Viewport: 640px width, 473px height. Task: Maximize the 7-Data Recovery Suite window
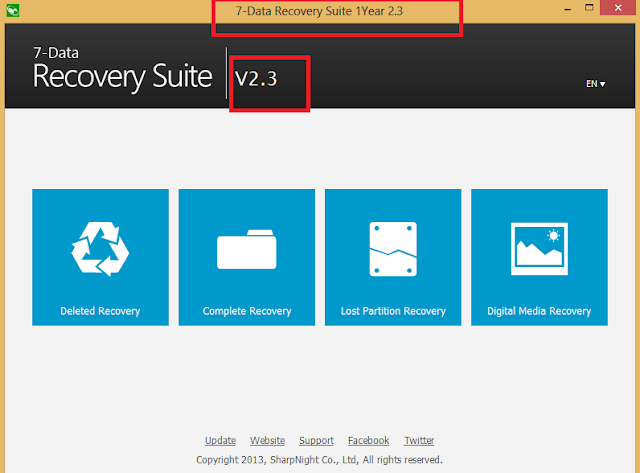(589, 8)
